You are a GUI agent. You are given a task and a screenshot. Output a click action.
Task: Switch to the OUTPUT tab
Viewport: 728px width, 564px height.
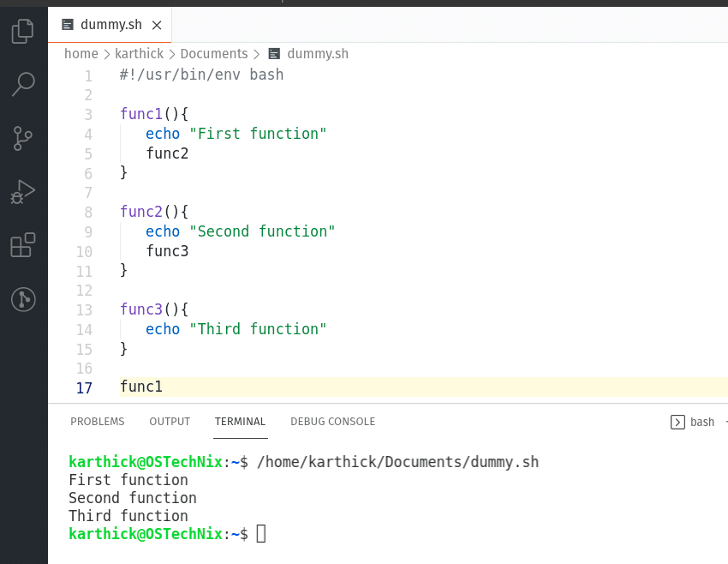169,421
